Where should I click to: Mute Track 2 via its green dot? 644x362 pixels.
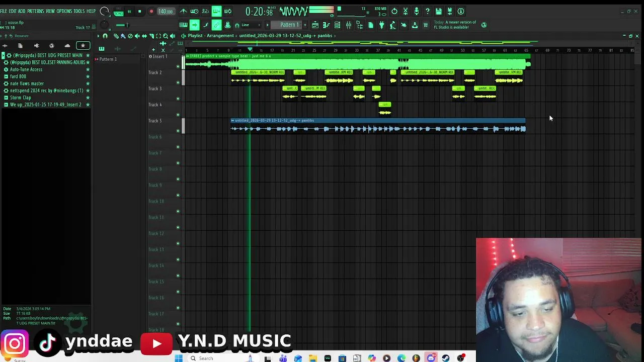click(x=178, y=82)
